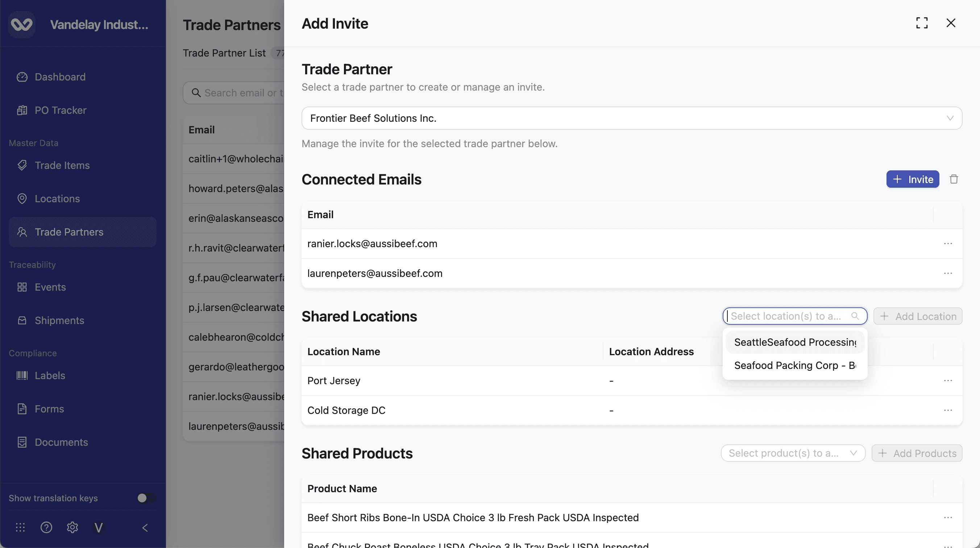980x548 pixels.
Task: Open the apps grid icon
Action: click(21, 527)
